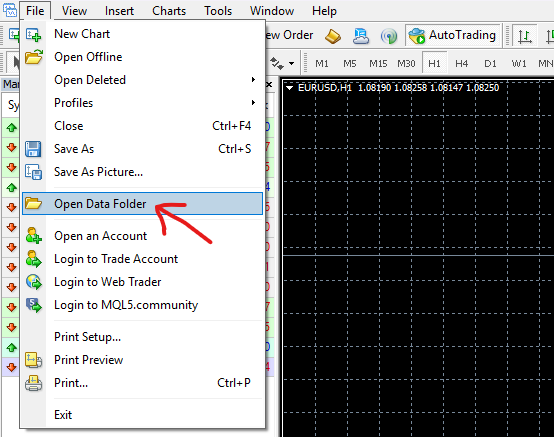The width and height of the screenshot is (554, 437).
Task: Switch timeframe to H1
Action: 434,64
